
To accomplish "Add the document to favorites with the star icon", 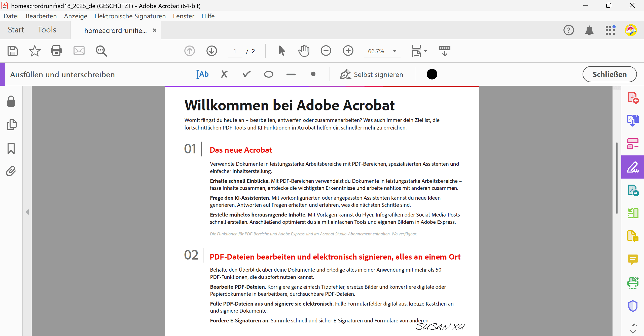I will [34, 51].
